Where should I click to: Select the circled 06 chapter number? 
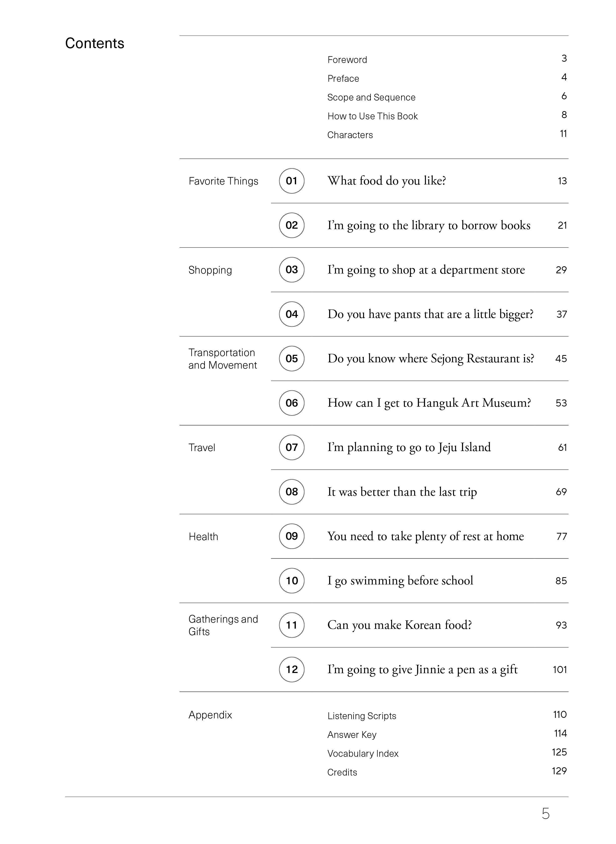(292, 403)
